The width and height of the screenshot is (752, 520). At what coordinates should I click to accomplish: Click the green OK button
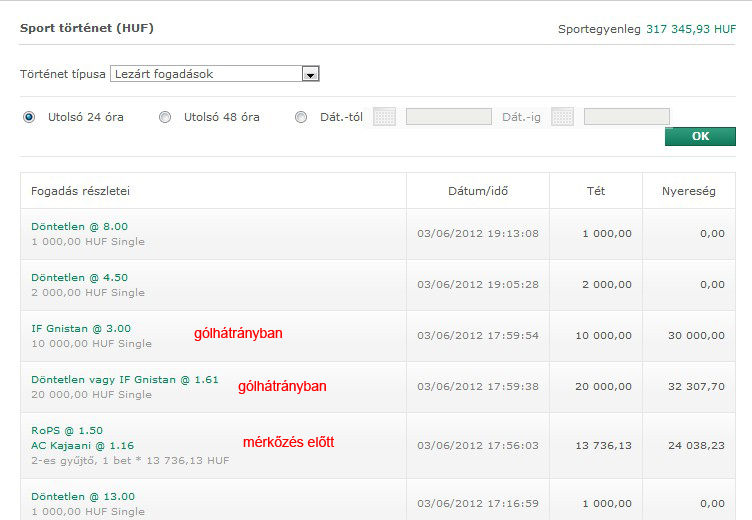(x=700, y=136)
